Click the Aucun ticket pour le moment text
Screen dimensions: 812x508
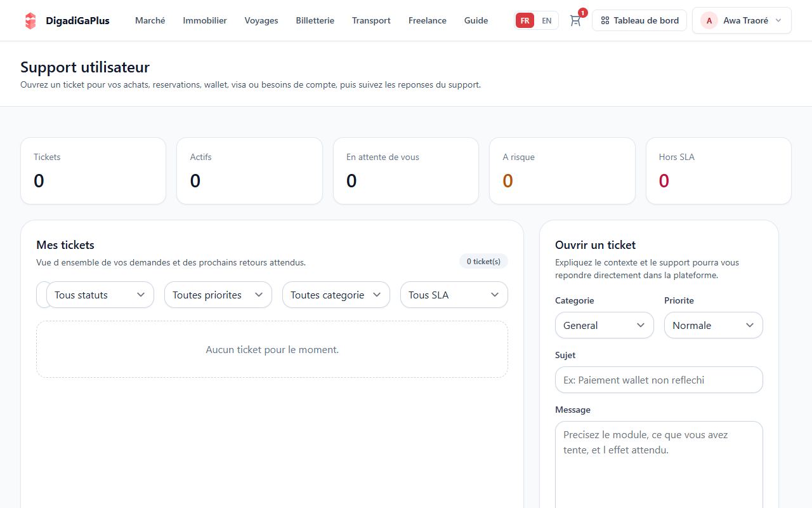click(272, 349)
